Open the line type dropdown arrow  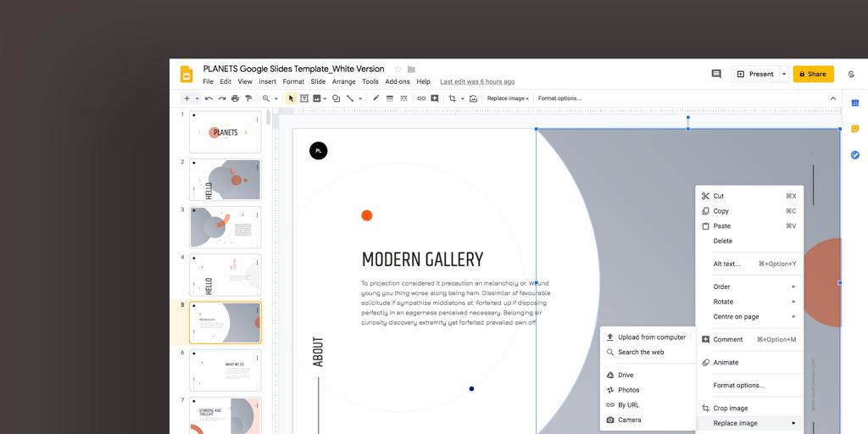(x=360, y=98)
